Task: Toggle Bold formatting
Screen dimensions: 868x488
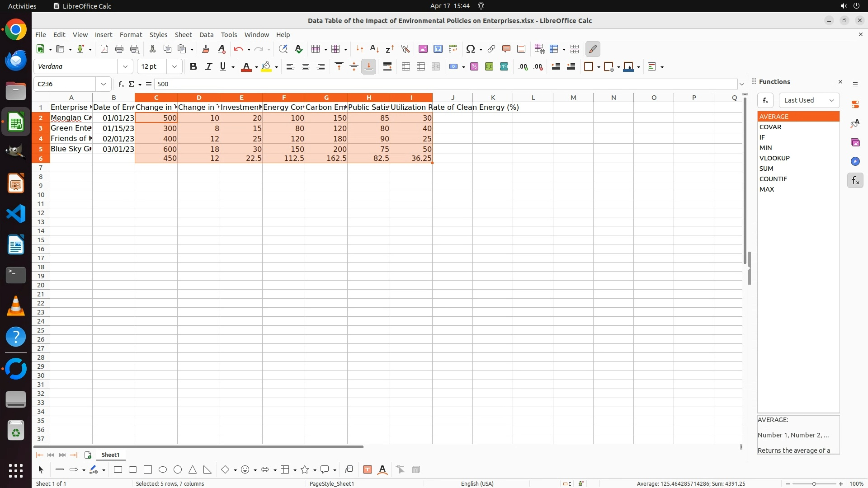Action: click(x=193, y=66)
